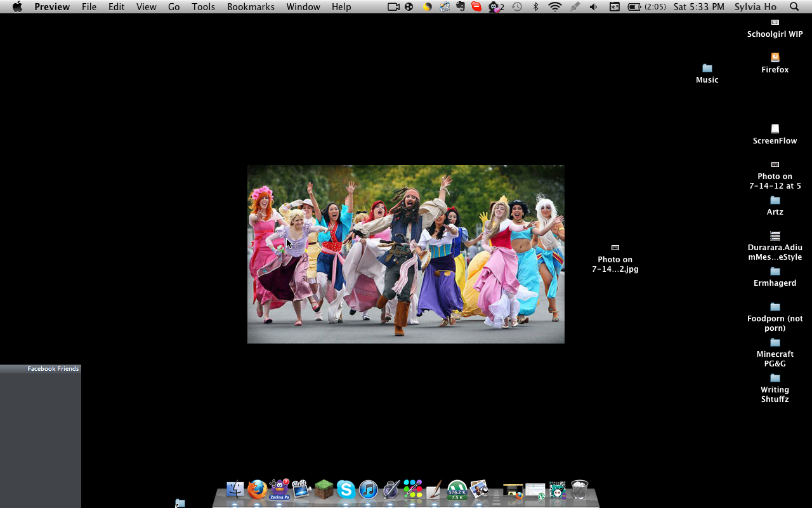Open the Bookmarks menu
Image resolution: width=812 pixels, height=508 pixels.
[251, 7]
